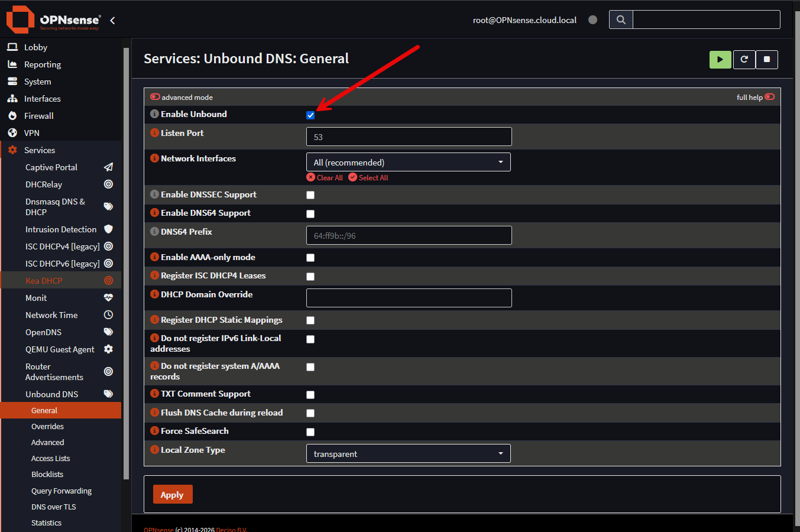The height and width of the screenshot is (532, 800).
Task: Click the Unbound DNS tags icon
Action: 108,394
